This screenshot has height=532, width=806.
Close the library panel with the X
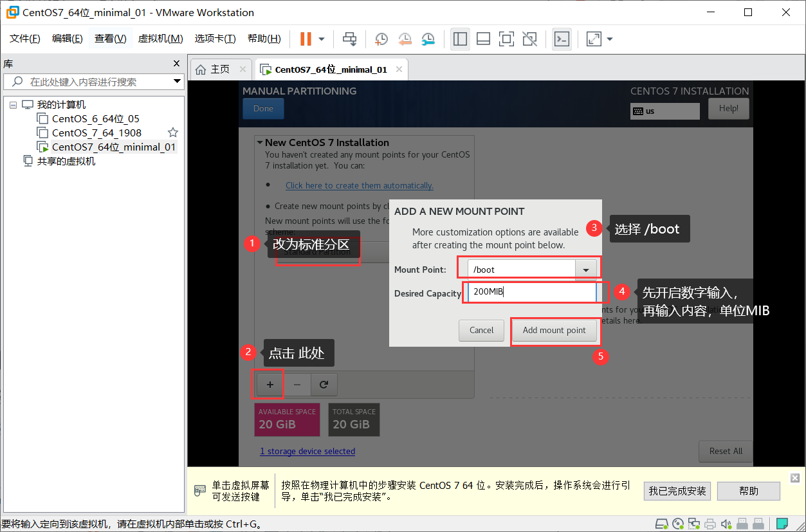177,63
